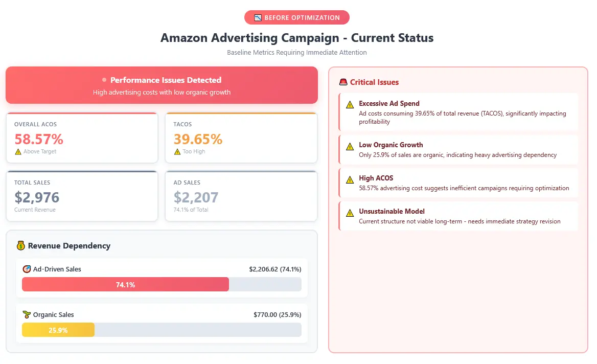The height and width of the screenshot is (364, 597).
Task: Click the siren icon beside Critical Issues
Action: [343, 82]
